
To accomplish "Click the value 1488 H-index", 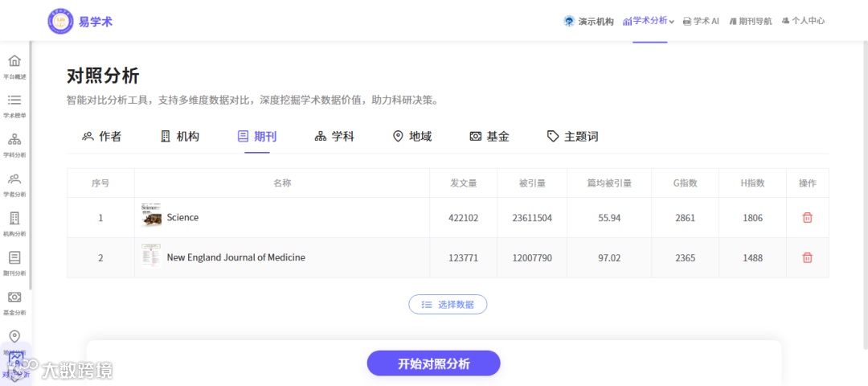I will point(753,257).
